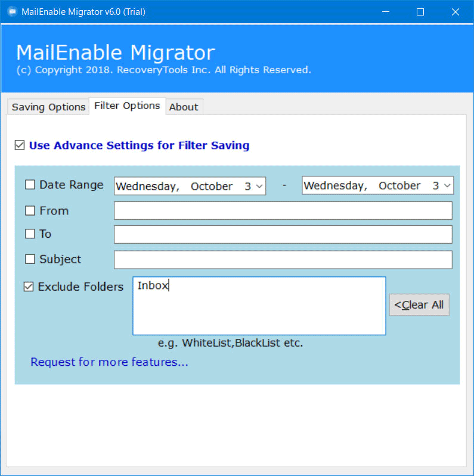Viewport: 474px width, 476px height.
Task: Select the Filter Options tab
Action: (127, 105)
